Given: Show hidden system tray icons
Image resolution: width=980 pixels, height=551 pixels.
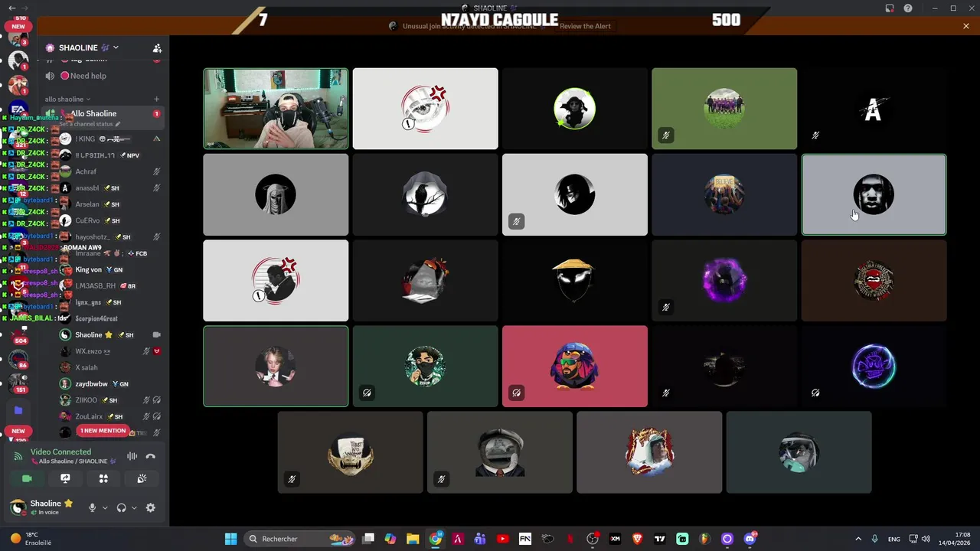Looking at the screenshot, I should [x=857, y=539].
